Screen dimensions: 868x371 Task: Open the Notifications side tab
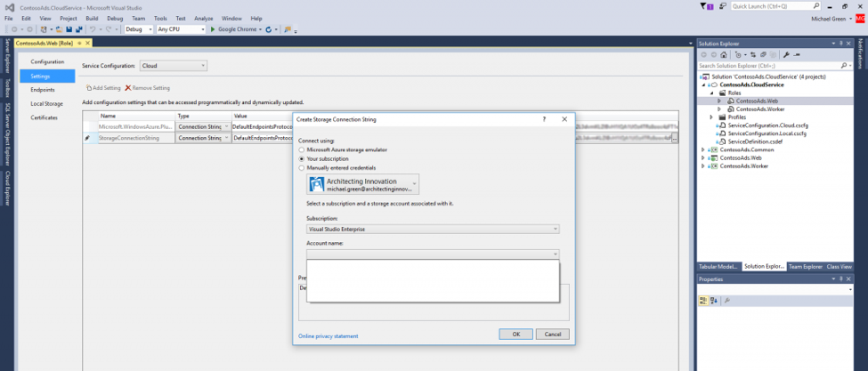862,52
